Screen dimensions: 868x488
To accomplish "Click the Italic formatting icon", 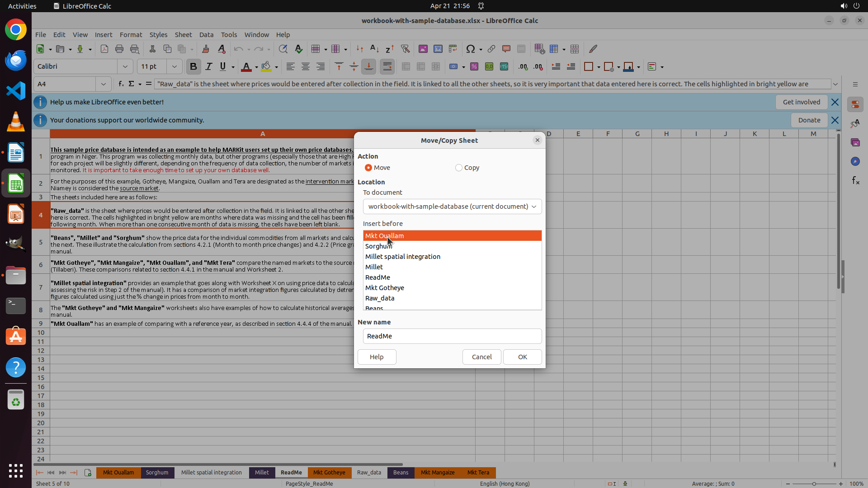I will [x=208, y=67].
